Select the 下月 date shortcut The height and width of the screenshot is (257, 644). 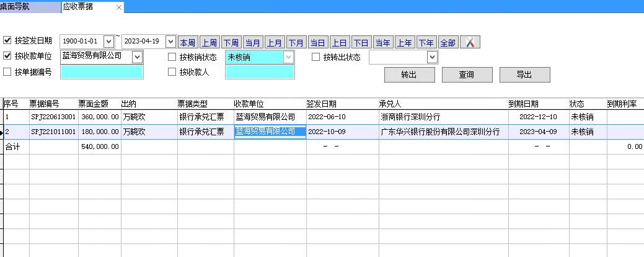(x=296, y=42)
